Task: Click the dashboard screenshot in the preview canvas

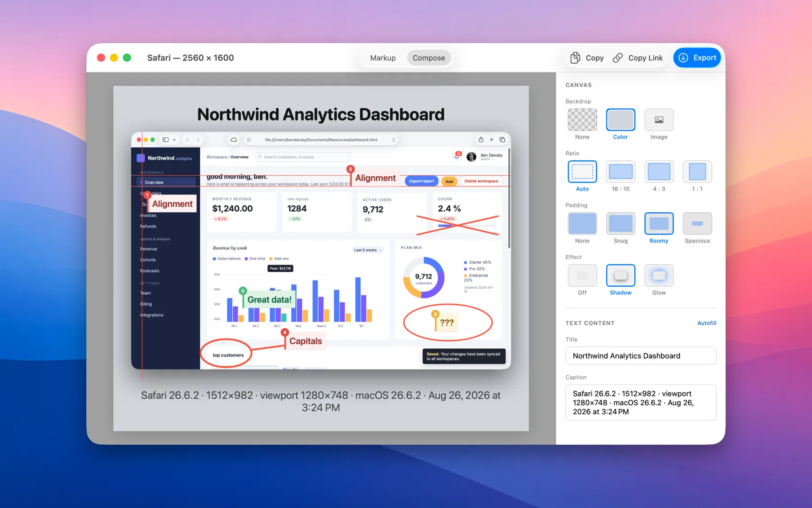Action: tap(321, 251)
